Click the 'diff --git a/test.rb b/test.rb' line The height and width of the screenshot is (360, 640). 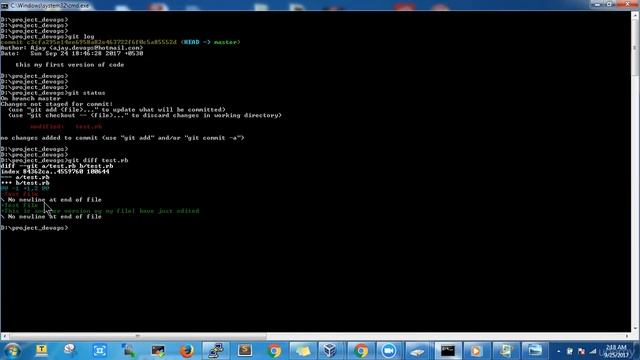57,166
